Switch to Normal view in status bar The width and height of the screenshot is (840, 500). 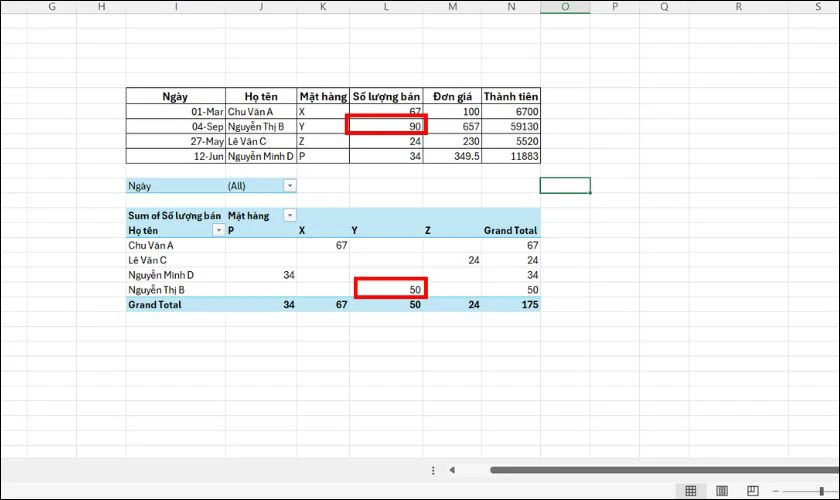pyautogui.click(x=691, y=490)
